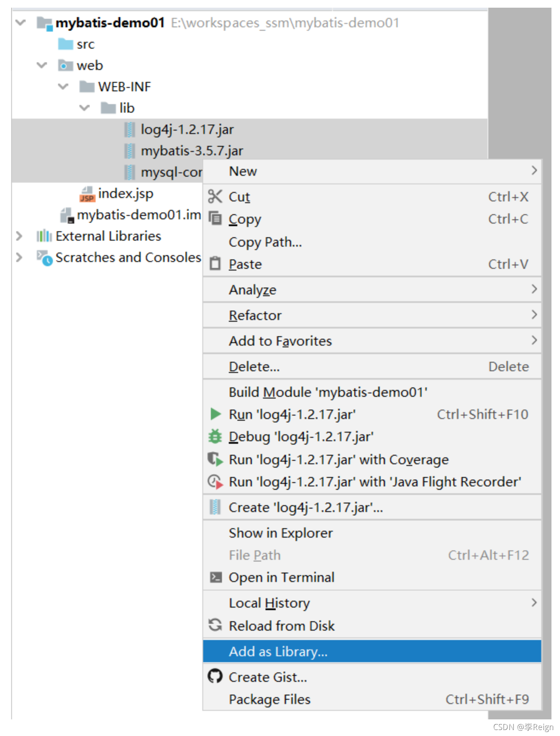Click the Open in Terminal icon
The height and width of the screenshot is (736, 560).
point(216,577)
